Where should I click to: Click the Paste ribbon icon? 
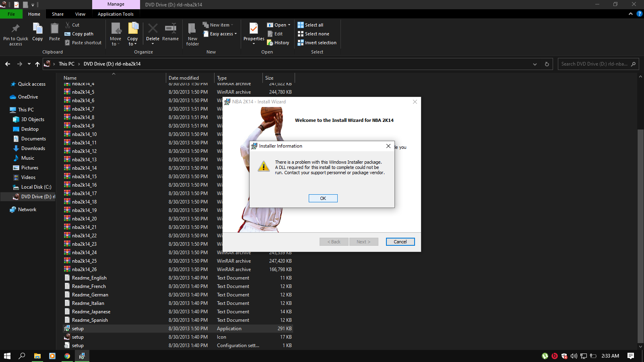[54, 29]
